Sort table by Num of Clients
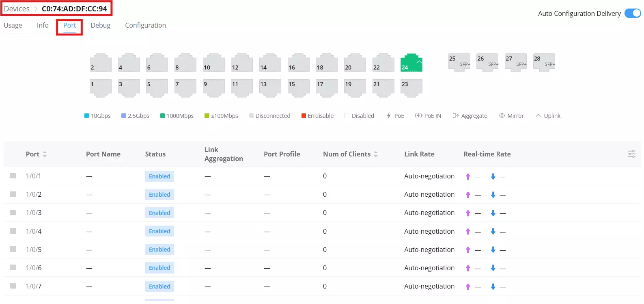Viewport: 644px width, 304px height. [x=376, y=154]
